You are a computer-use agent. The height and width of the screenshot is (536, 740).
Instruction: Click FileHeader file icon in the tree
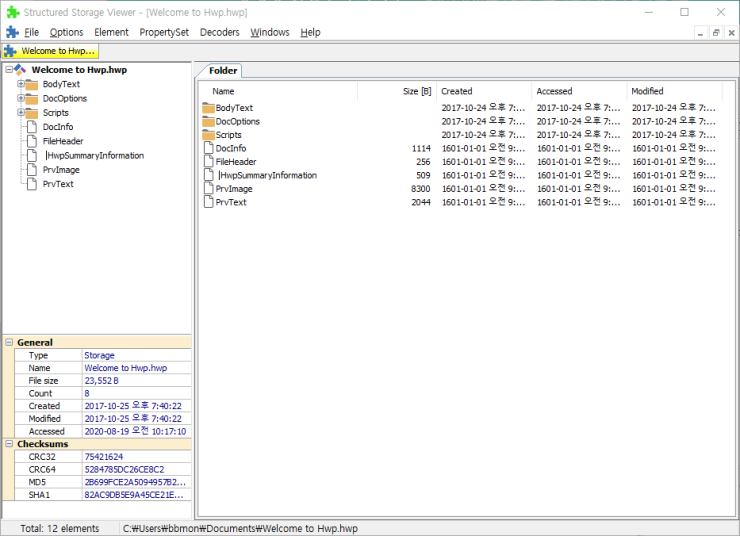(x=33, y=141)
